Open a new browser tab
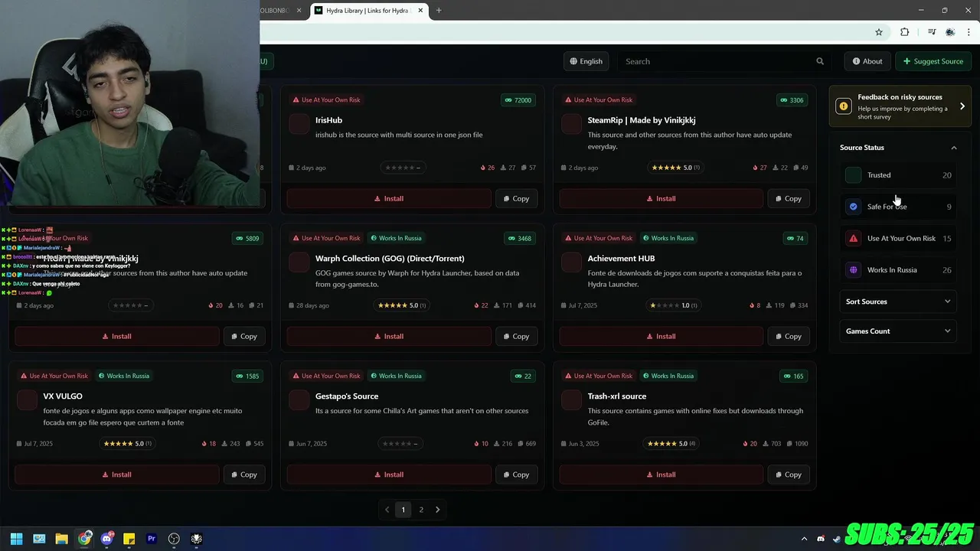 pyautogui.click(x=439, y=11)
